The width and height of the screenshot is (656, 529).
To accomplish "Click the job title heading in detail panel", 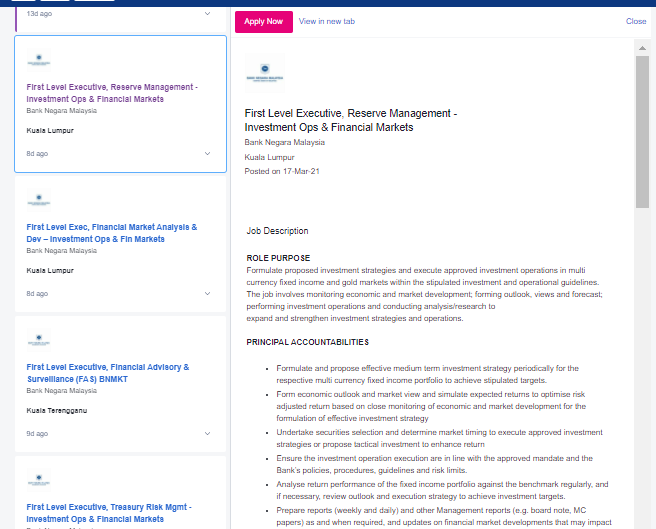I will click(x=351, y=121).
